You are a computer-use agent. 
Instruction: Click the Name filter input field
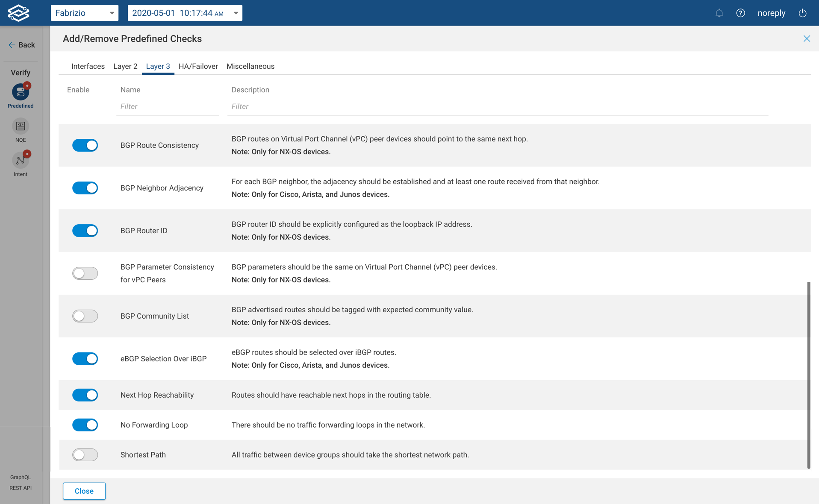click(x=167, y=106)
